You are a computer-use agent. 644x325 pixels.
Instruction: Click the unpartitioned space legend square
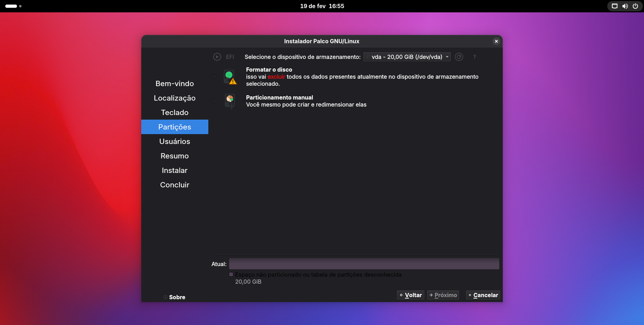click(x=231, y=275)
